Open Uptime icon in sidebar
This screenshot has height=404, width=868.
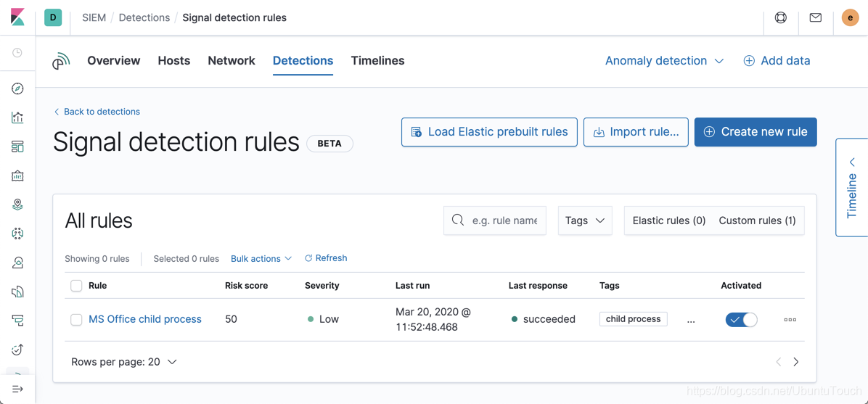click(17, 349)
